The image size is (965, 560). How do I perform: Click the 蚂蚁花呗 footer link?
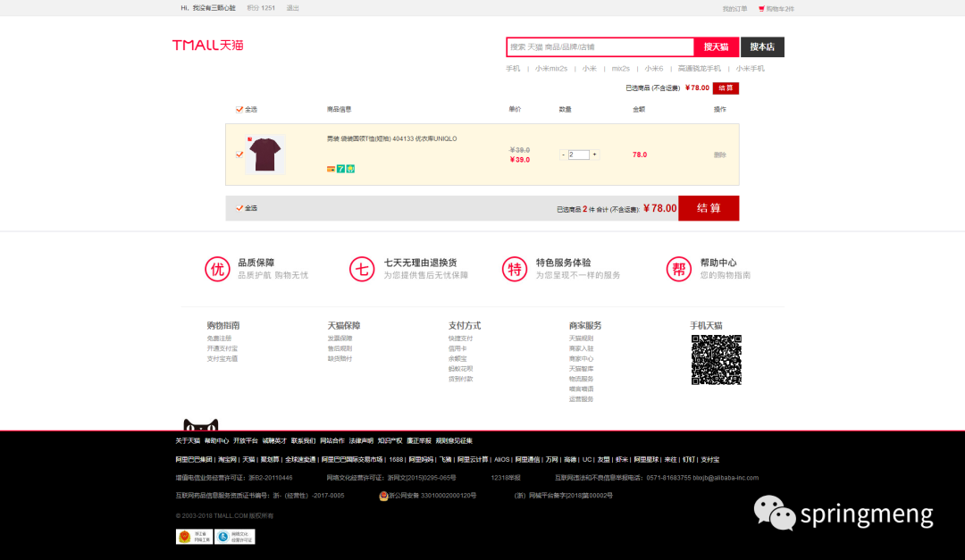click(460, 369)
